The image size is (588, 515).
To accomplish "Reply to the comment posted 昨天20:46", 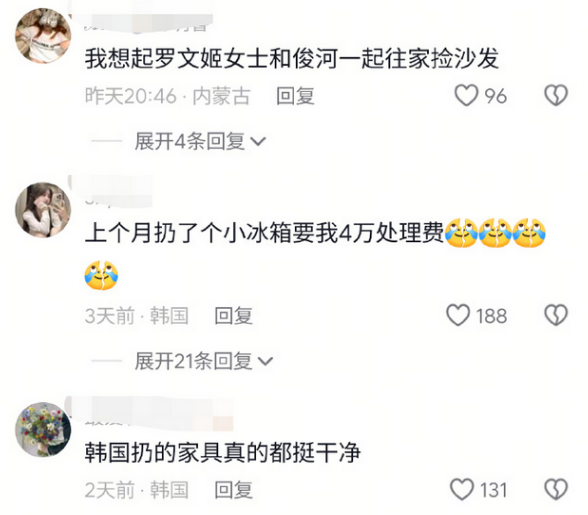I will (295, 96).
